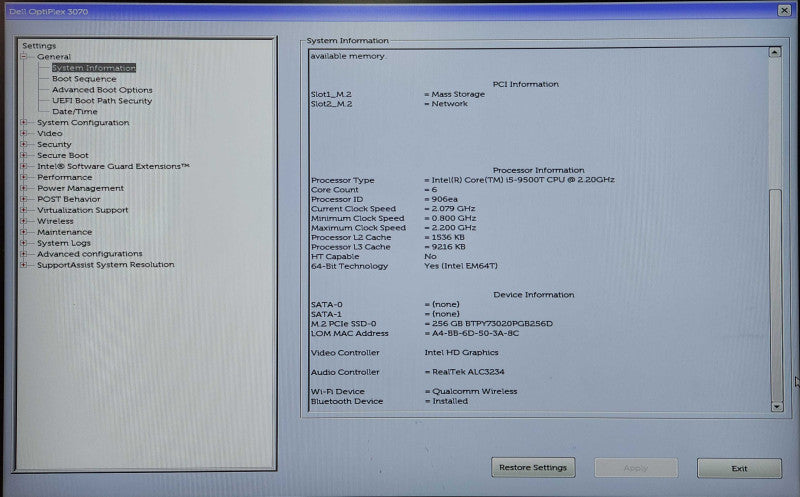The width and height of the screenshot is (800, 497).
Task: Click the Apply button
Action: [x=636, y=468]
